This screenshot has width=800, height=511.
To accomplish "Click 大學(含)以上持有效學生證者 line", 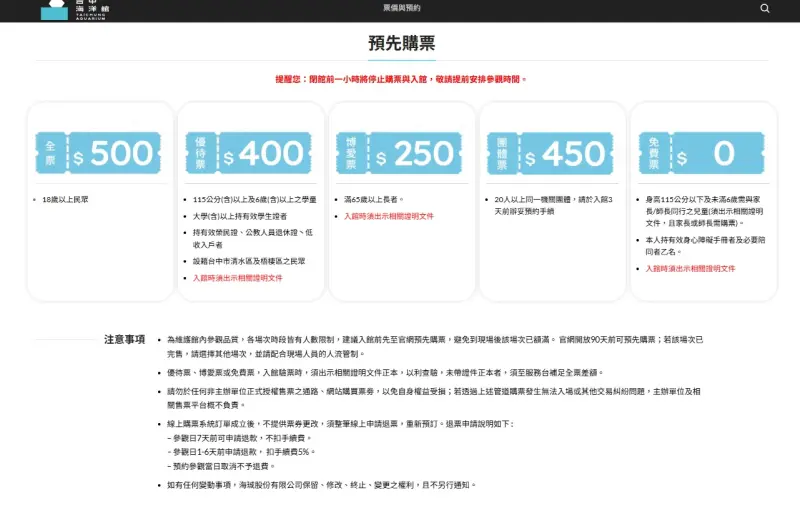I will [240, 216].
